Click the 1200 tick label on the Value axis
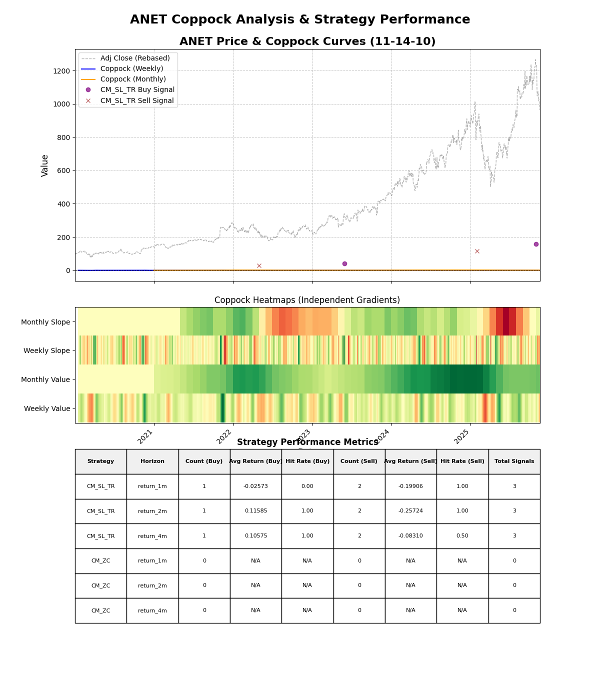 tap(60, 71)
